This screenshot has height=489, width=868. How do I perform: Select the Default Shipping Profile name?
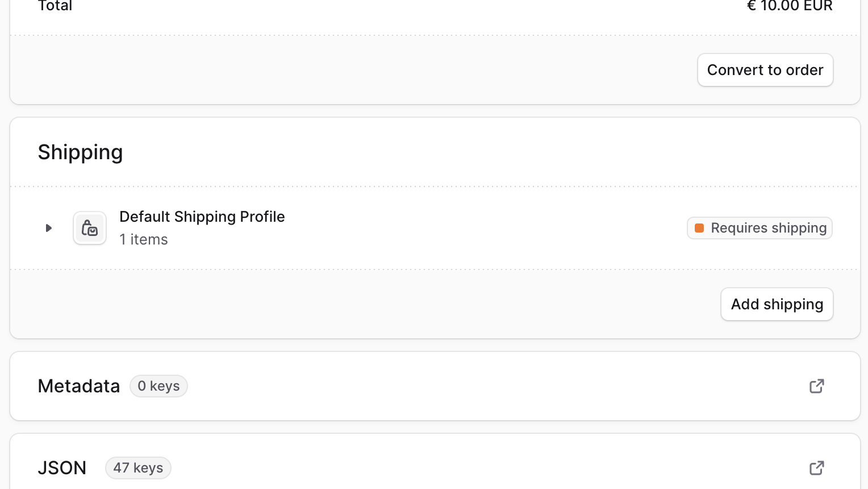click(202, 217)
